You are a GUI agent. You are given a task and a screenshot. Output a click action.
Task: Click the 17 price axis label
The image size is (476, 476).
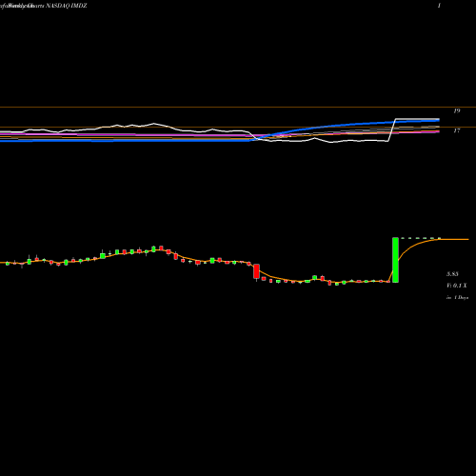[457, 130]
